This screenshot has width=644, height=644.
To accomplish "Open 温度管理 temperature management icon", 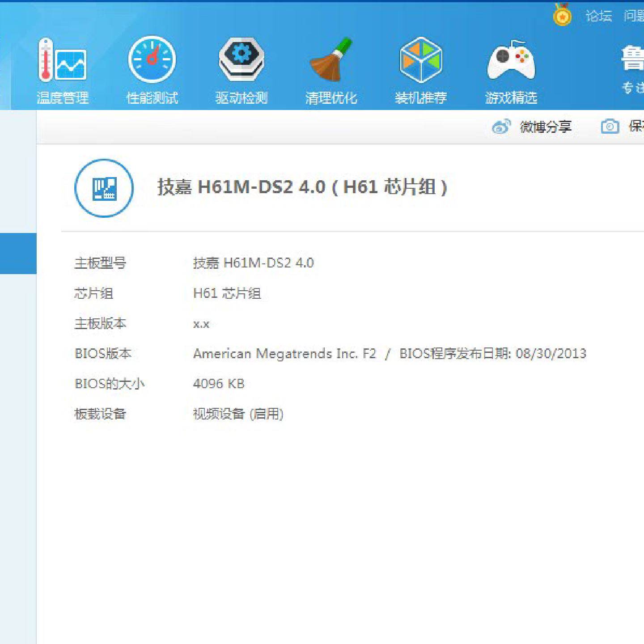I will coord(63,60).
